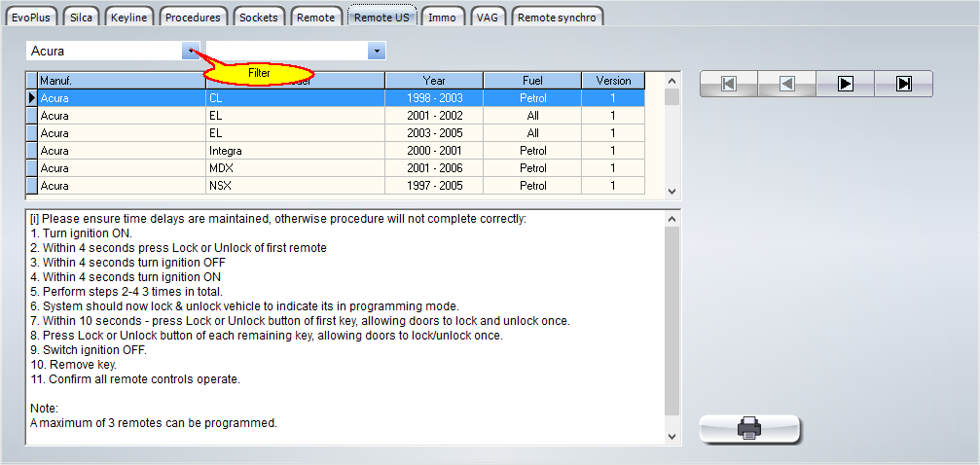
Task: Click the 1997 - 2005 year cell
Action: coord(434,186)
